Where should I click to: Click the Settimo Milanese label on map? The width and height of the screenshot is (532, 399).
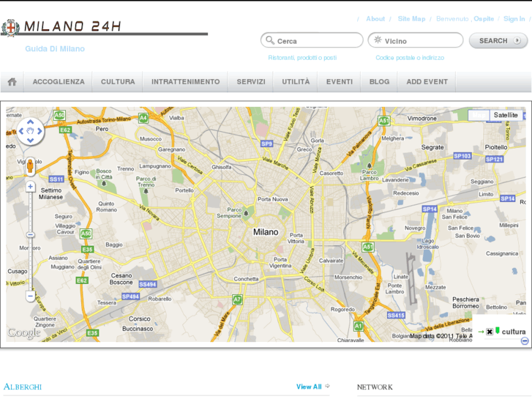(x=51, y=193)
